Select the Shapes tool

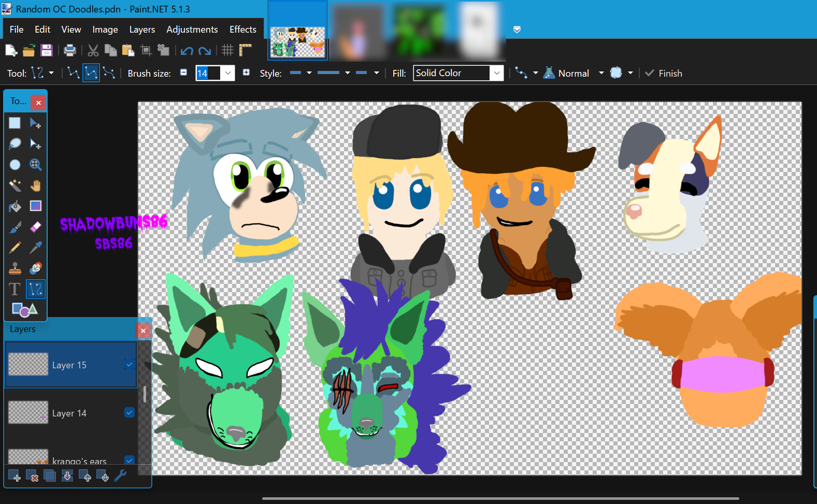point(24,310)
